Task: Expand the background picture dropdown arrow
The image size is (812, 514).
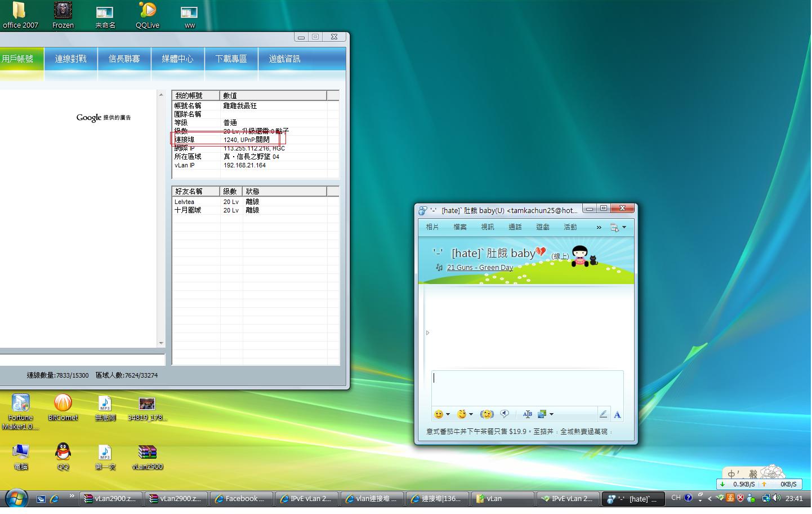Action: [551, 414]
